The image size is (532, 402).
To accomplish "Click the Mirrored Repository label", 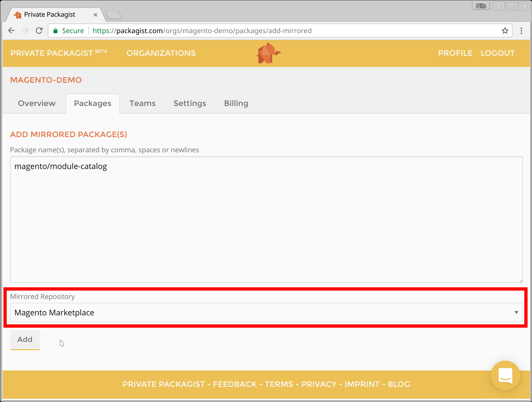I will pos(42,297).
